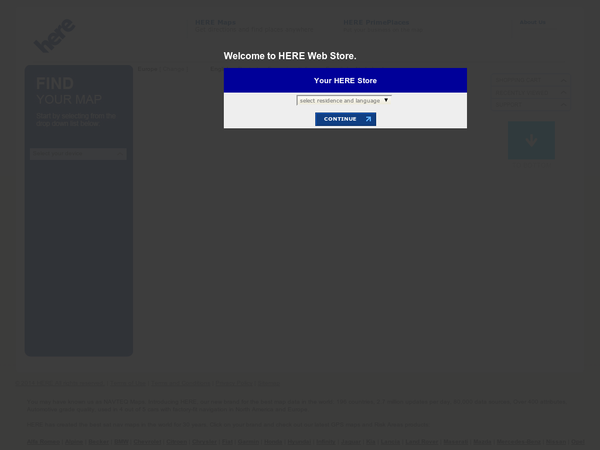Open the Privacy Policy footer link
600x450 pixels.
(x=234, y=383)
